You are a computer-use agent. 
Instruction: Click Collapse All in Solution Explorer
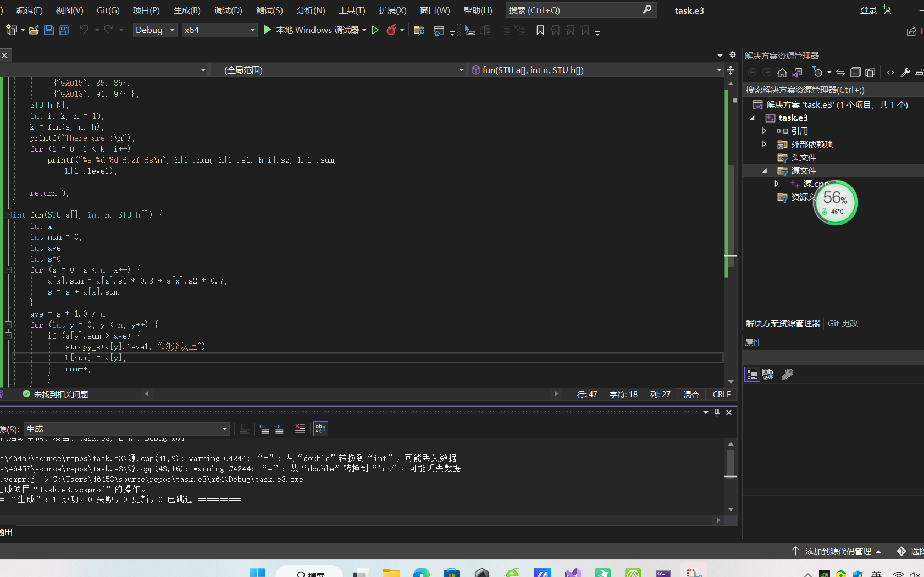tap(855, 73)
